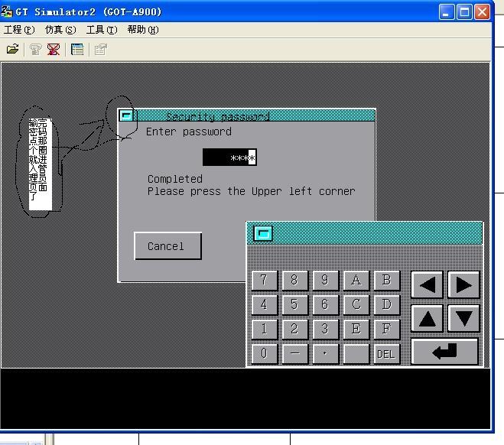Open the 帮助(H) menu
This screenshot has width=504, height=445.
pyautogui.click(x=143, y=30)
